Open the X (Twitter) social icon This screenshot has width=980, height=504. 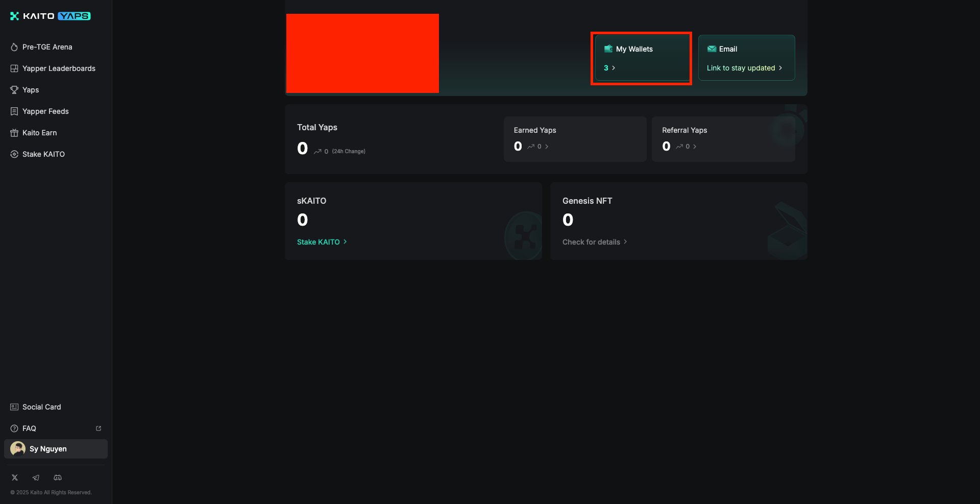tap(15, 477)
